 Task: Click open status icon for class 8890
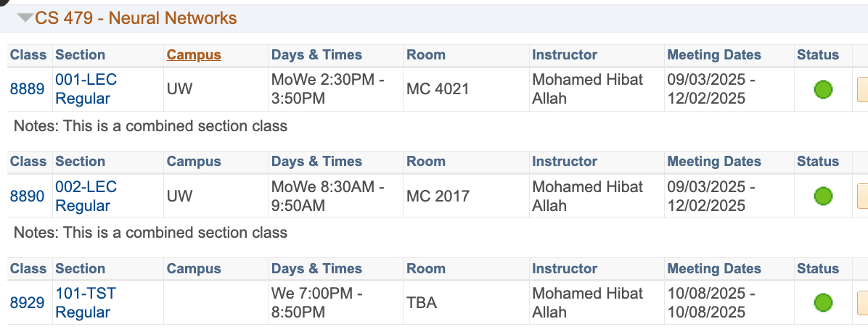(823, 196)
